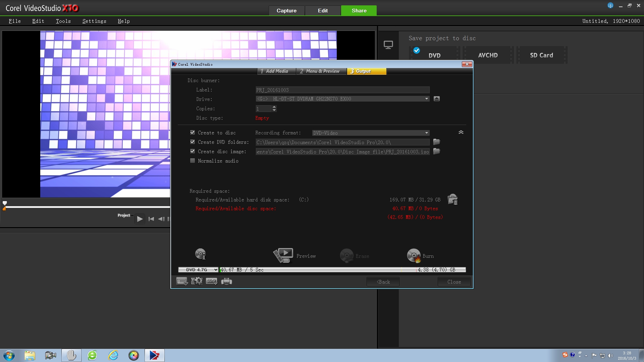The height and width of the screenshot is (362, 644).
Task: Open the Edit menu
Action: [38, 21]
